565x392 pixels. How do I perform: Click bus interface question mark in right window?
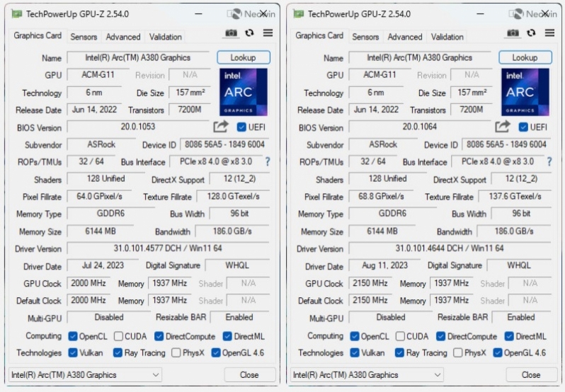point(549,161)
